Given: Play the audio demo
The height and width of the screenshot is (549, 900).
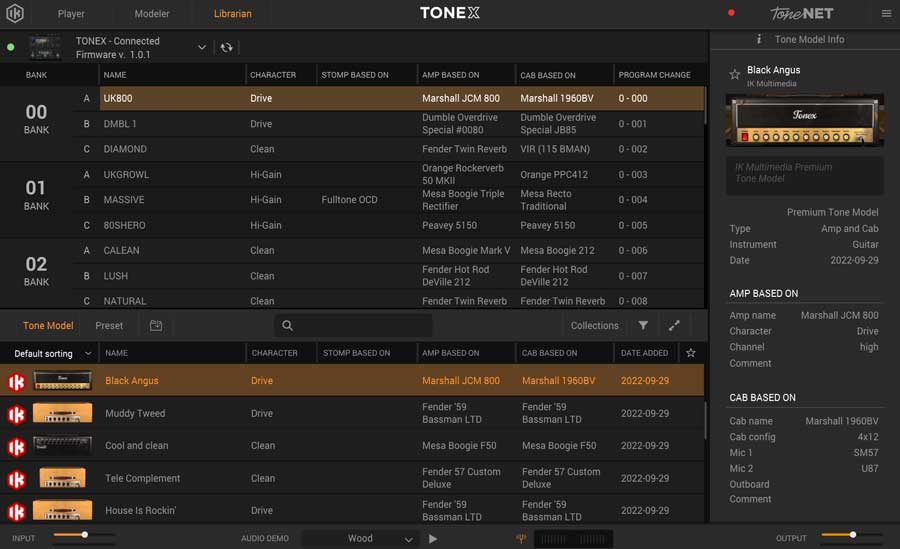Looking at the screenshot, I should point(433,539).
